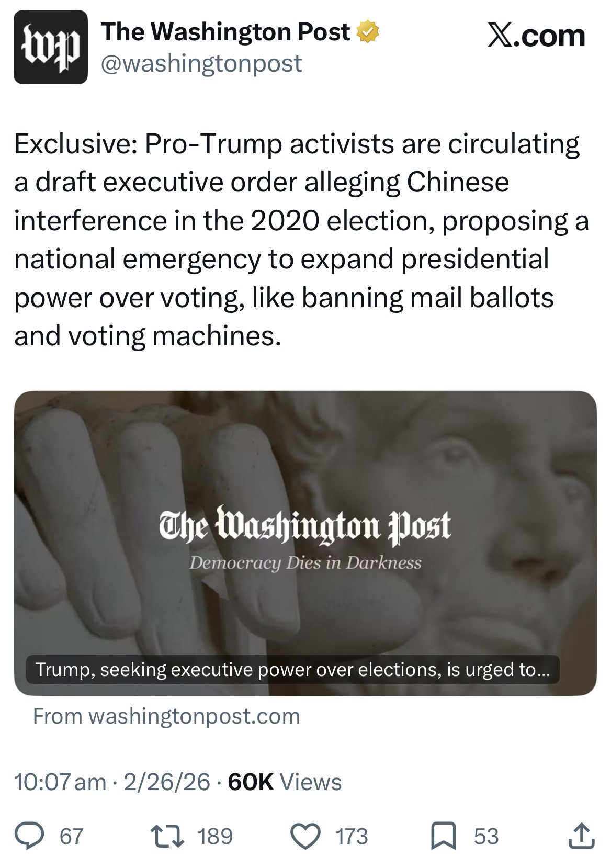This screenshot has height=868, width=611.
Task: View the 60K Views analytics
Action: [x=285, y=782]
